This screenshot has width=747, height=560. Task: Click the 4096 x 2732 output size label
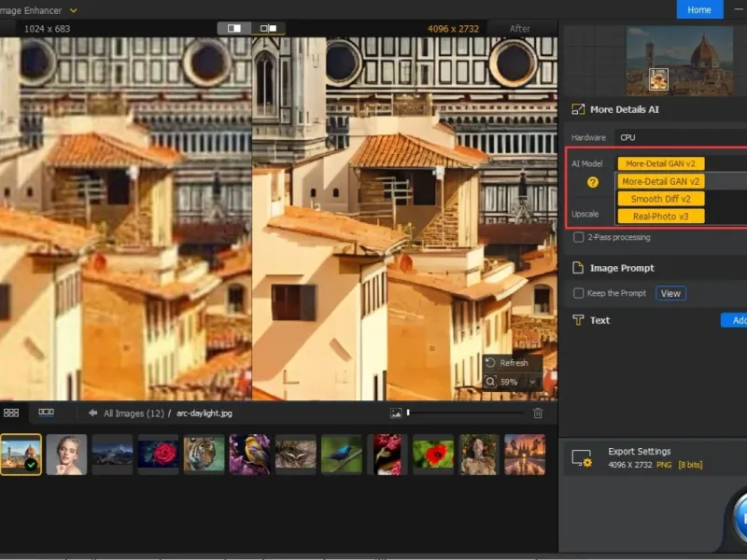(x=453, y=29)
